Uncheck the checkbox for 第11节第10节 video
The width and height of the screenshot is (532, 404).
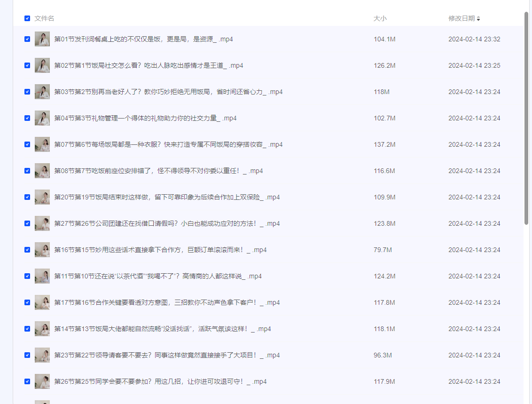[27, 276]
